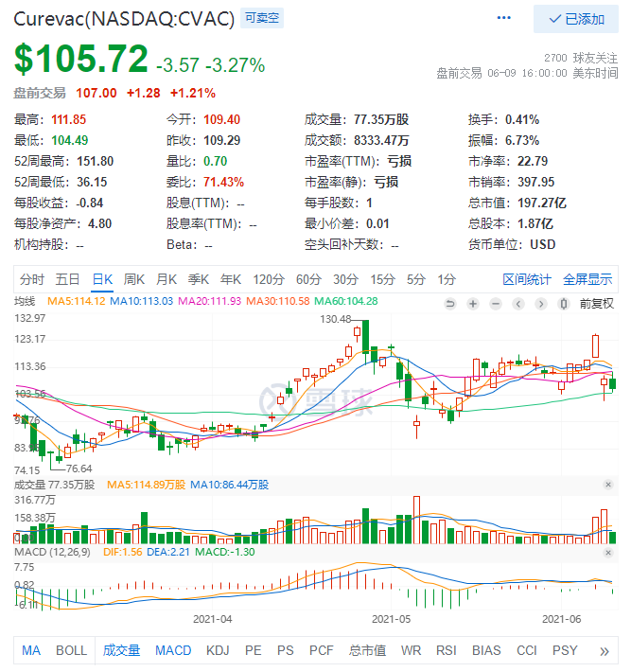Viewport: 631px width, 672px height.
Task: Open the 前复权 adjustment dropdown
Action: tap(596, 304)
